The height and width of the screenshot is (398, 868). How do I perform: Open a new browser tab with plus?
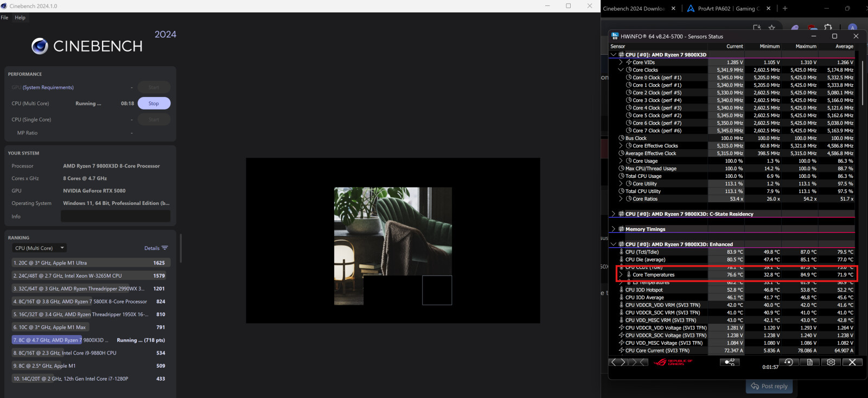784,8
